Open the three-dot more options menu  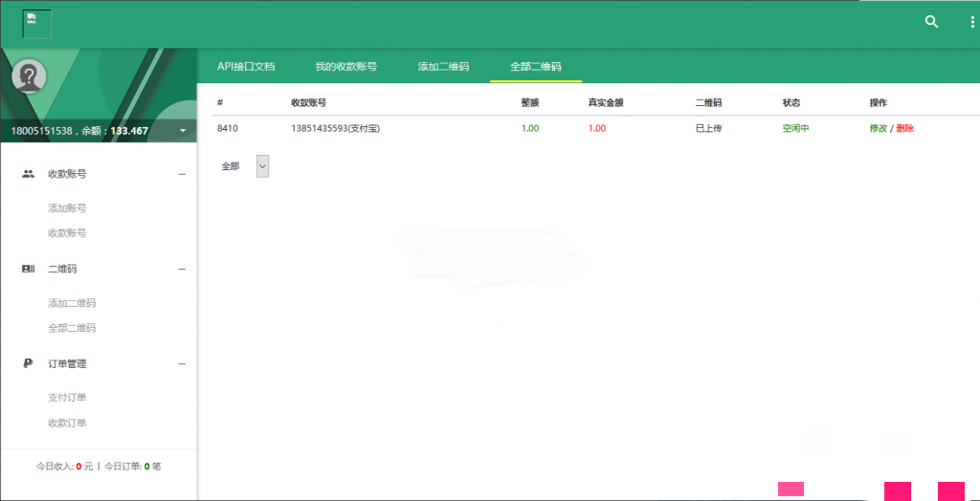[x=971, y=22]
